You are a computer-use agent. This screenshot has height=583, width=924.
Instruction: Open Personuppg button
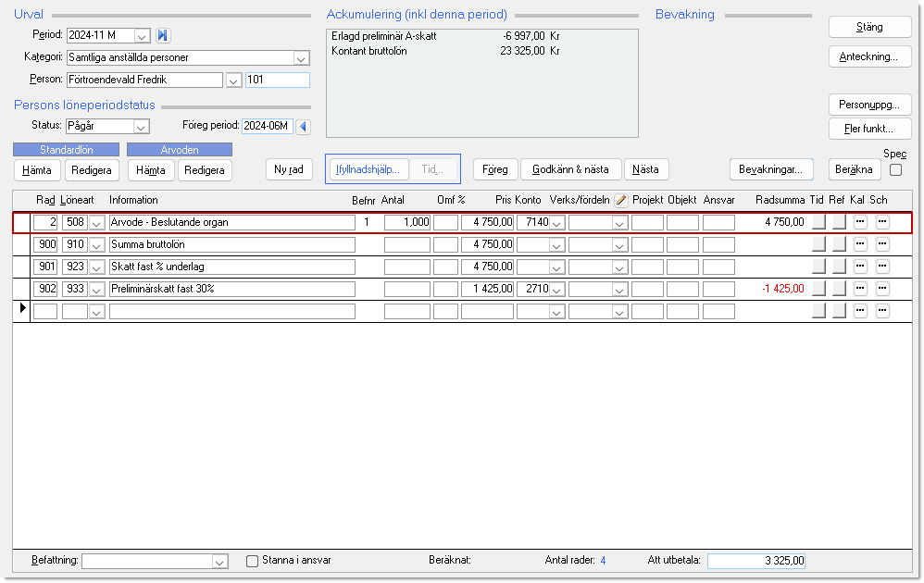(869, 105)
